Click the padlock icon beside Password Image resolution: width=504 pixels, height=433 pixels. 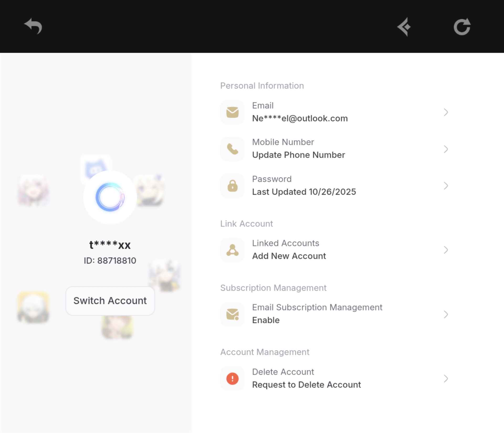232,186
